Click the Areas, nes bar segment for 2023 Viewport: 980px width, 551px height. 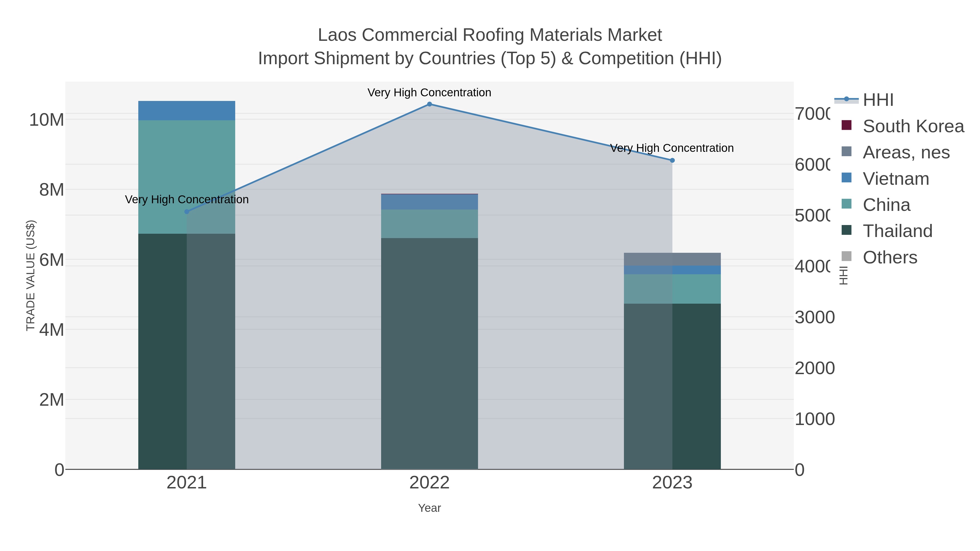pos(672,259)
